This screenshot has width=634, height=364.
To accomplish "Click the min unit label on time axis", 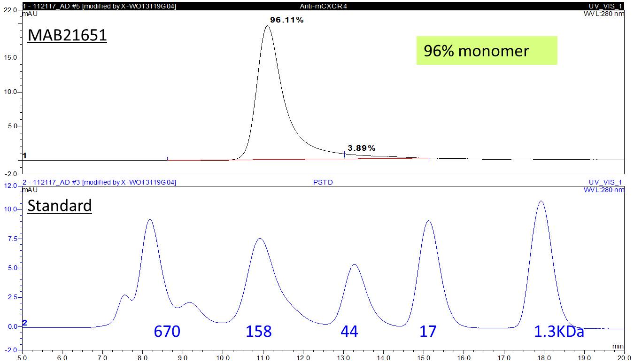I will coord(619,347).
